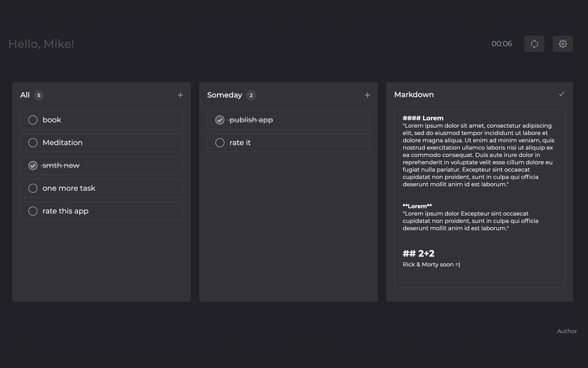
Task: Click the refresh sync icon button
Action: [x=534, y=44]
